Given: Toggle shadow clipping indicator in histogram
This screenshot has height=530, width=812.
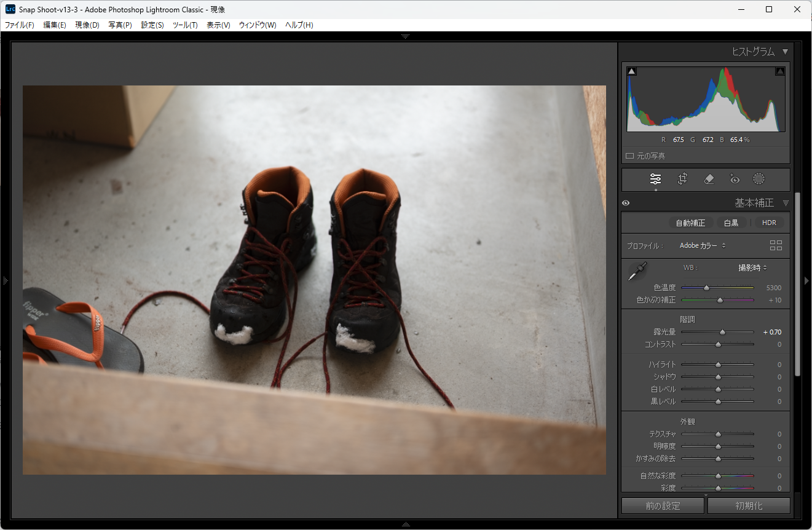Looking at the screenshot, I should pyautogui.click(x=632, y=71).
